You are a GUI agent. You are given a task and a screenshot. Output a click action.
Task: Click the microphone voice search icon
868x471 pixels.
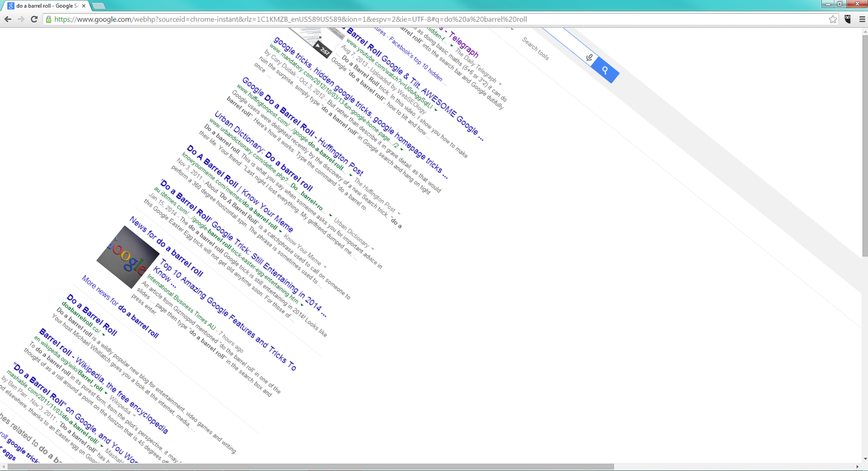coord(590,57)
